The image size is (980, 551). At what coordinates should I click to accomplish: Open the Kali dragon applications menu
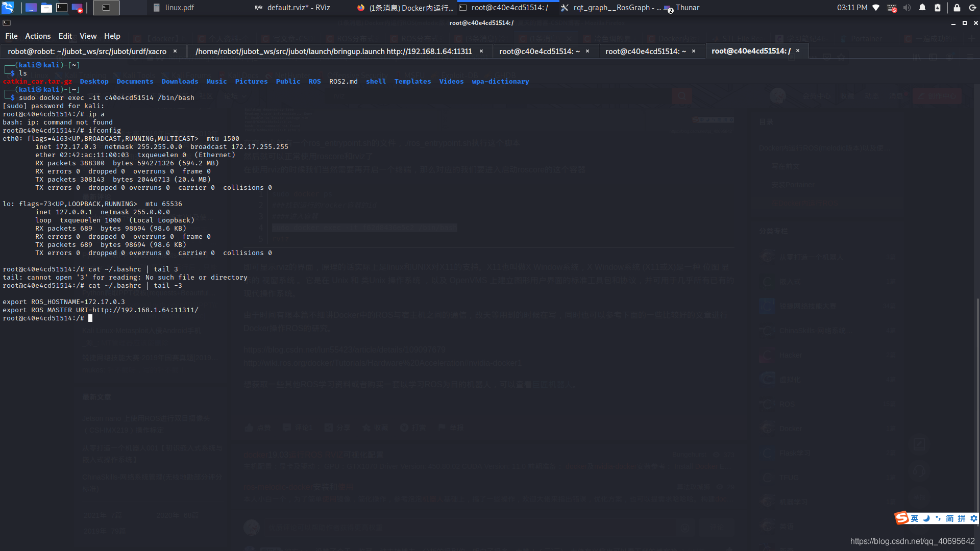[x=8, y=8]
